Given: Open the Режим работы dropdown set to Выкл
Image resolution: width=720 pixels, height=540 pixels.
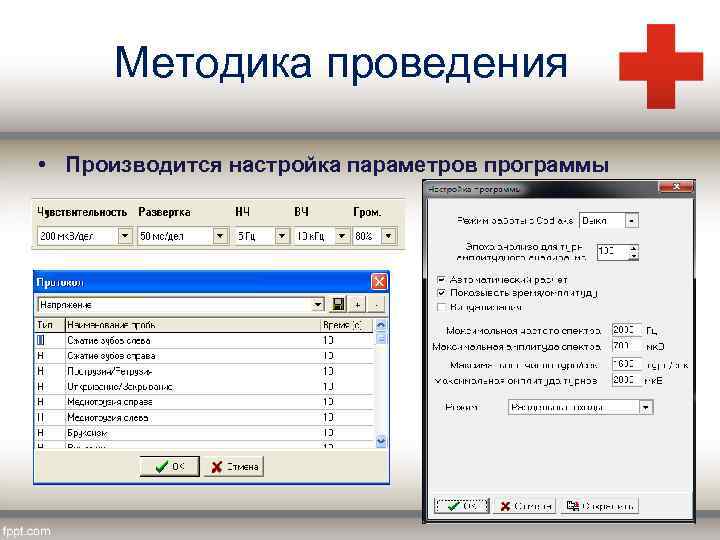Looking at the screenshot, I should pyautogui.click(x=631, y=221).
